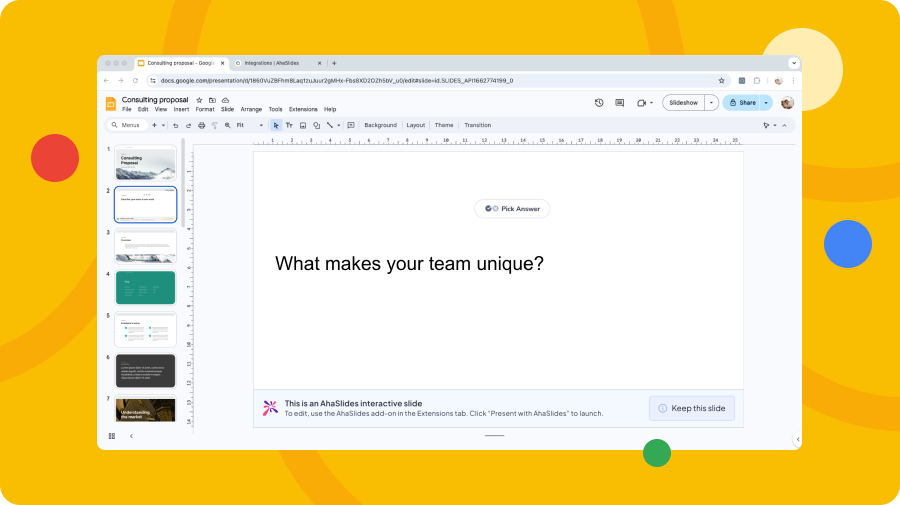
Task: Open the Extensions menu
Action: [x=303, y=109]
